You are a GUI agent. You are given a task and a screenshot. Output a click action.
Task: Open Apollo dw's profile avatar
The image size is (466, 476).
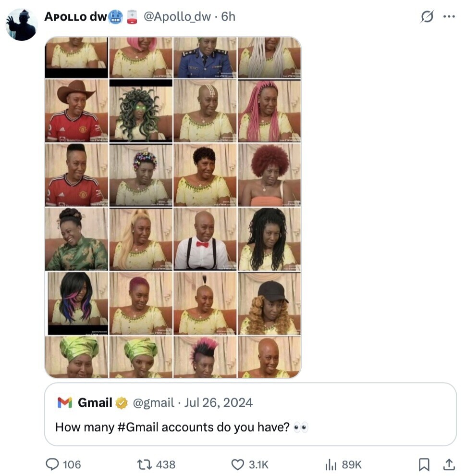point(22,25)
